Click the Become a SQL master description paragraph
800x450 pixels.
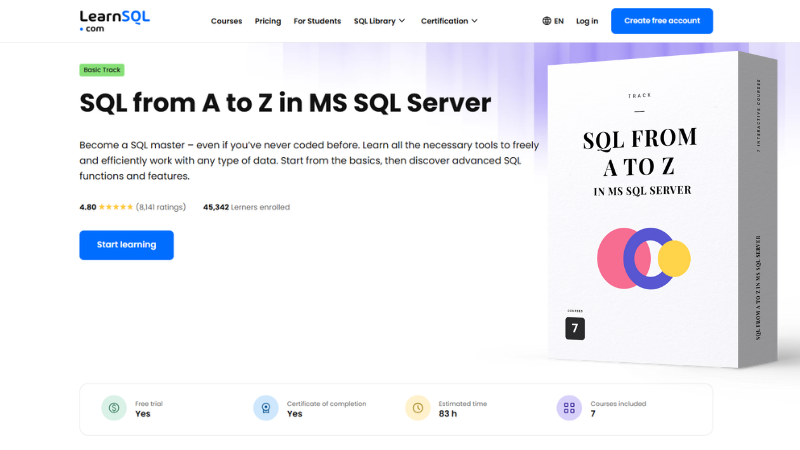click(x=309, y=160)
